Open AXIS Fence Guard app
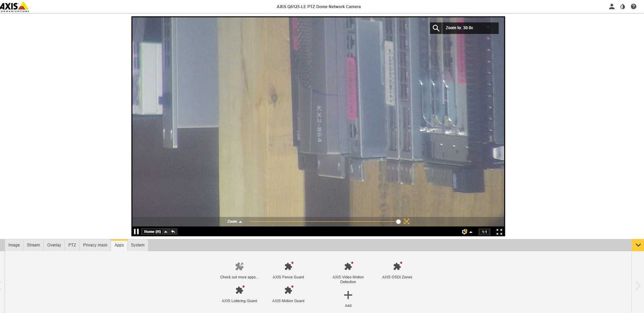Screen dimensions: 644x313 click(x=288, y=267)
